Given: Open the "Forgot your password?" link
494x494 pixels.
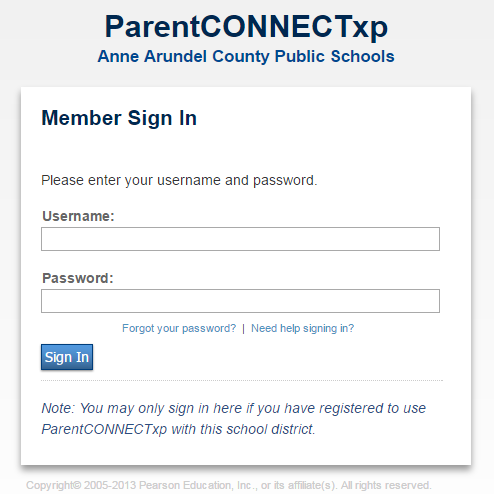Looking at the screenshot, I should pyautogui.click(x=179, y=329).
